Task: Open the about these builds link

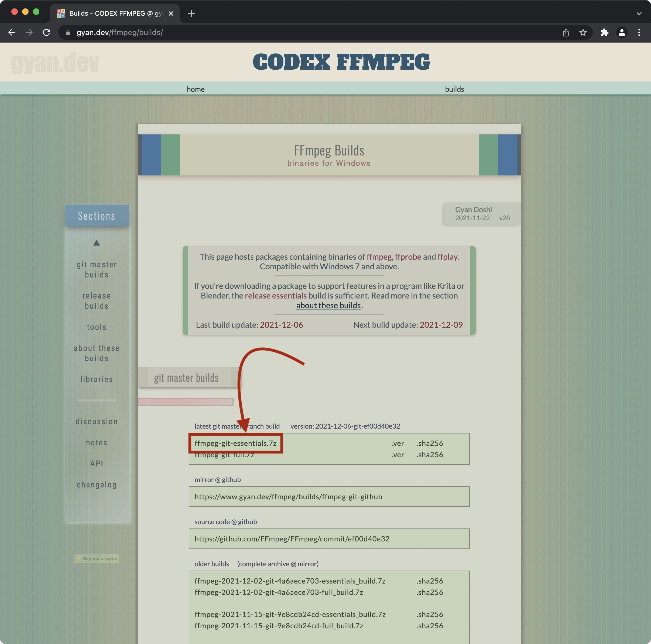Action: (328, 306)
